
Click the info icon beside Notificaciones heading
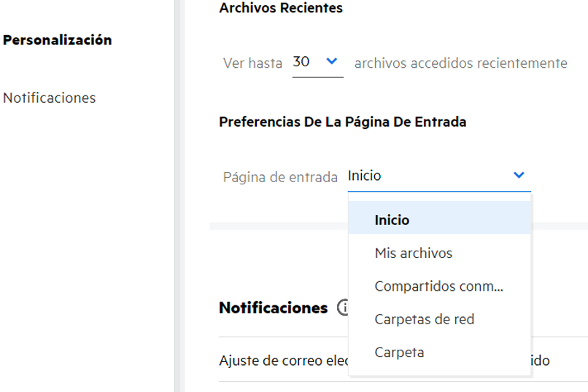pyautogui.click(x=342, y=308)
